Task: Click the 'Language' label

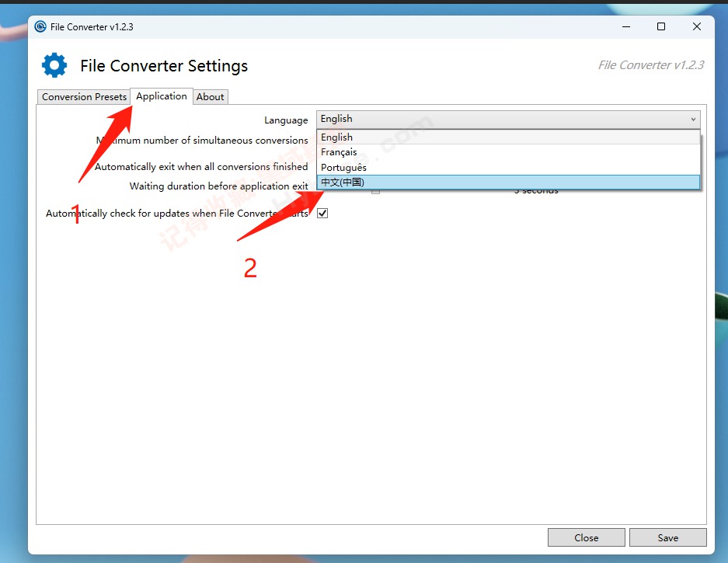Action: pos(286,120)
